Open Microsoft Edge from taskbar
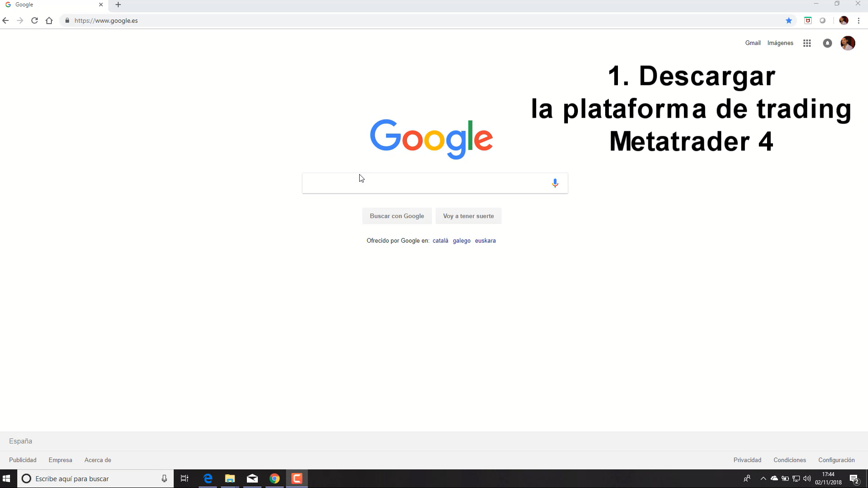 pos(208,478)
